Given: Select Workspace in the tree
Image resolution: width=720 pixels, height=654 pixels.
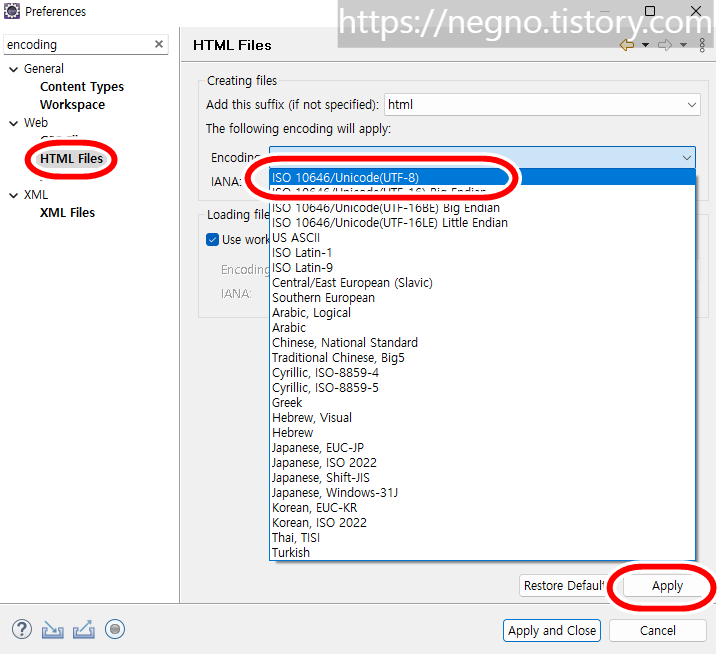Looking at the screenshot, I should click(72, 105).
